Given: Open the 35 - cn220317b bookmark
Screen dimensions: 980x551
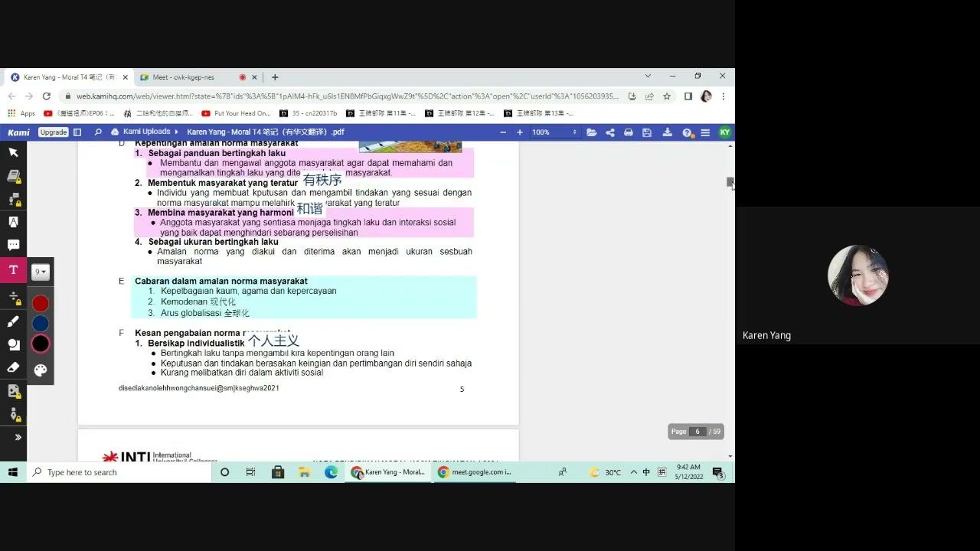Looking at the screenshot, I should (x=309, y=113).
